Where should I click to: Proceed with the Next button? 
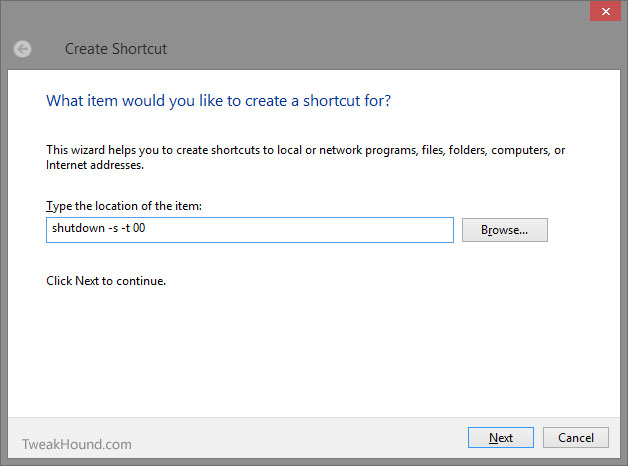click(x=501, y=438)
